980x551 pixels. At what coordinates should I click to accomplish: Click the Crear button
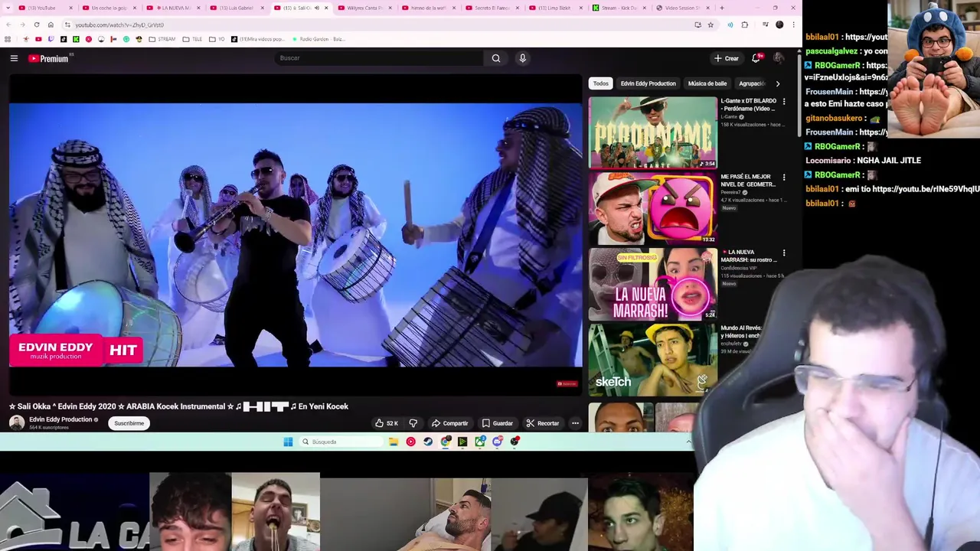[727, 58]
